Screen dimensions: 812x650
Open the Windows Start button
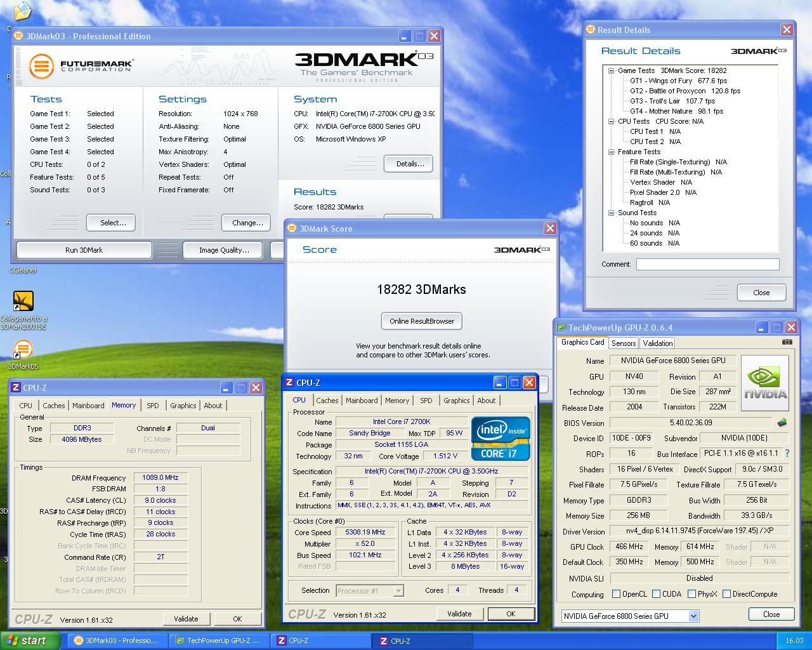(x=30, y=640)
